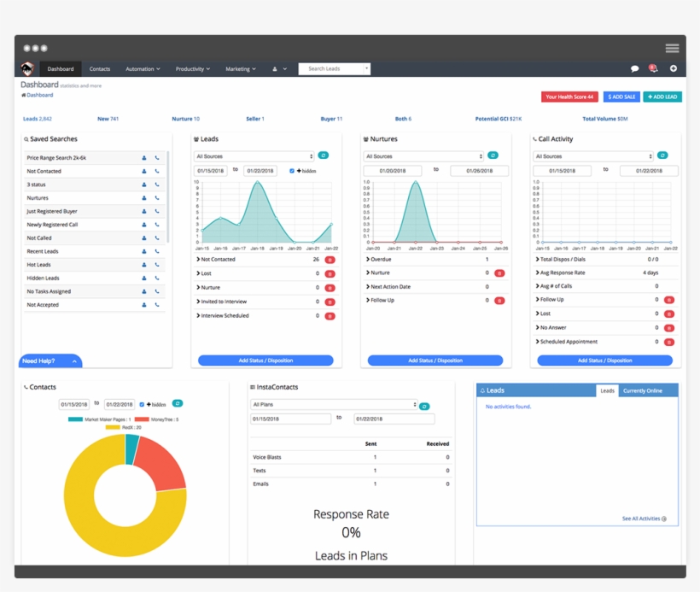Open the chat messages icon
Image resolution: width=700 pixels, height=592 pixels.
tap(634, 67)
